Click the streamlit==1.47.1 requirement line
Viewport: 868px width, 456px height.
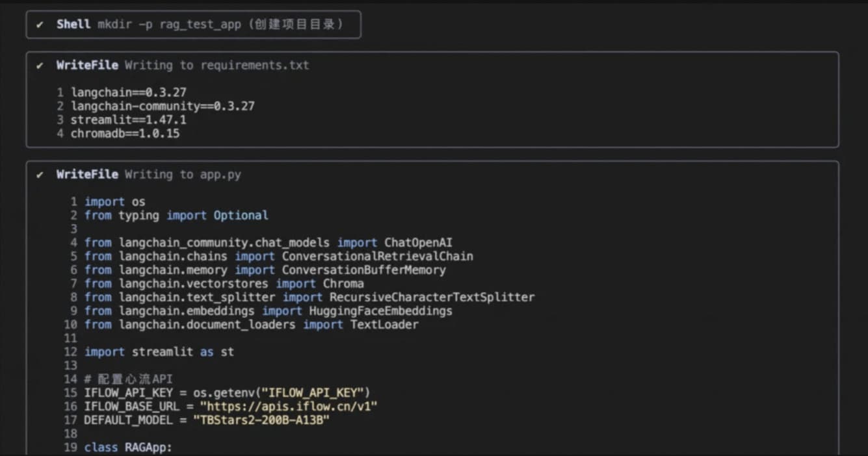pos(128,120)
